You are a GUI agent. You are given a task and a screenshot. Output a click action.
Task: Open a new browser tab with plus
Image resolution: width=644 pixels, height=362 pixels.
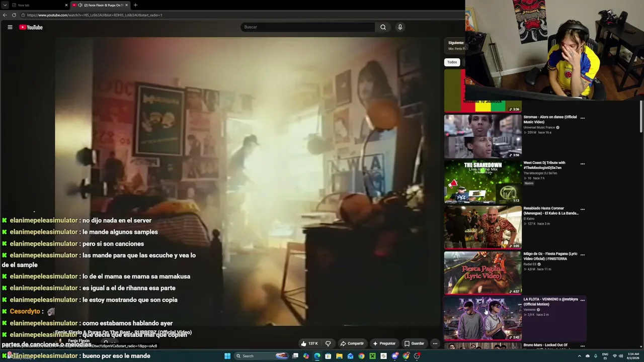pyautogui.click(x=135, y=5)
